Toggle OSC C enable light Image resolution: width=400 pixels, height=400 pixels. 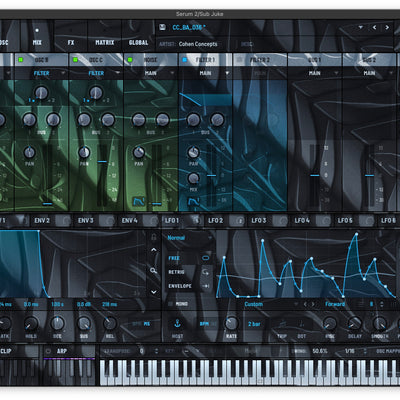point(75,60)
